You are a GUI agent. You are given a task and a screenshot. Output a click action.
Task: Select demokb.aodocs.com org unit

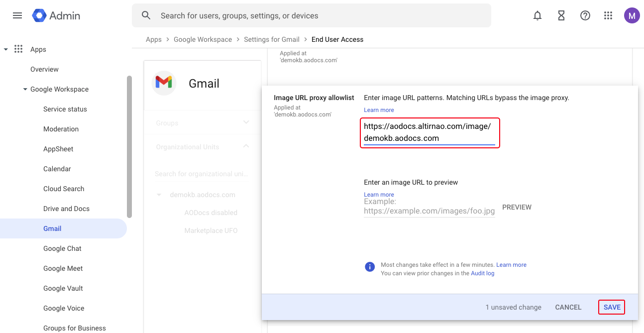coord(203,195)
